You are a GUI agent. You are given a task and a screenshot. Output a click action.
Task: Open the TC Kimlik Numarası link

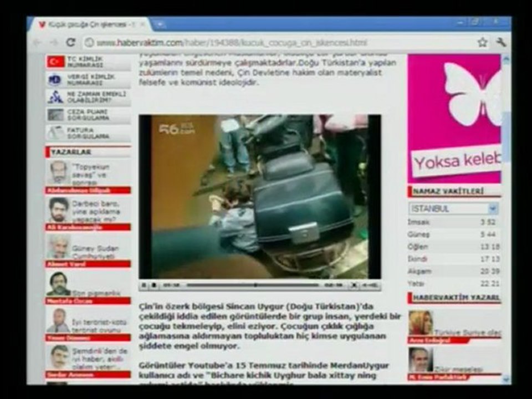88,62
